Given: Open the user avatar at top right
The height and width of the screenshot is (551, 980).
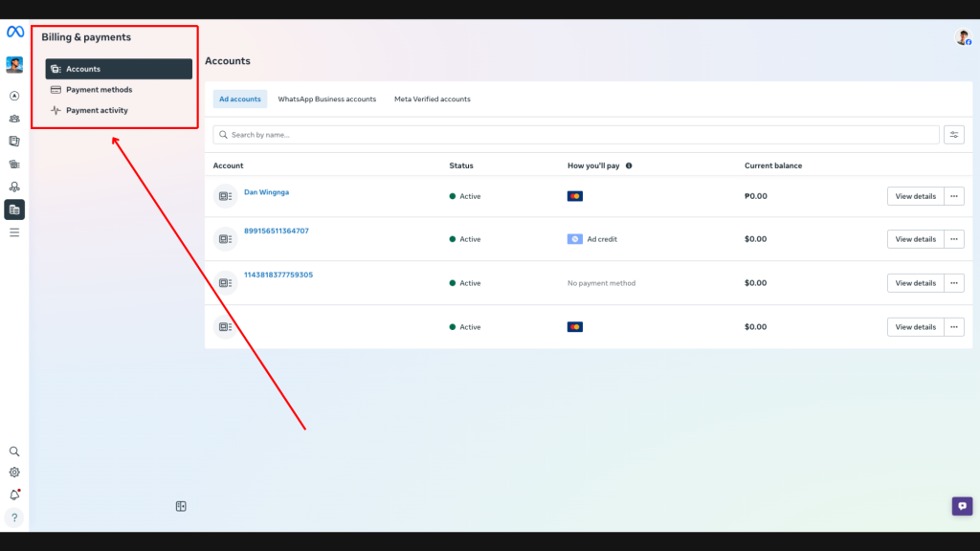Looking at the screenshot, I should 963,37.
